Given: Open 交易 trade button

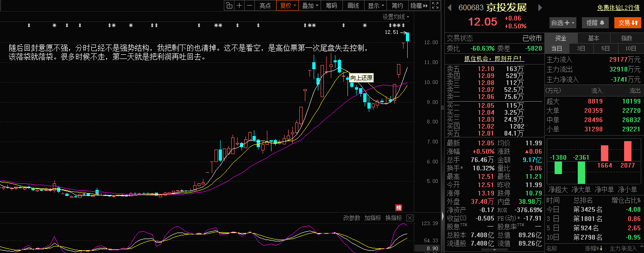Looking at the screenshot, I should (627, 22).
